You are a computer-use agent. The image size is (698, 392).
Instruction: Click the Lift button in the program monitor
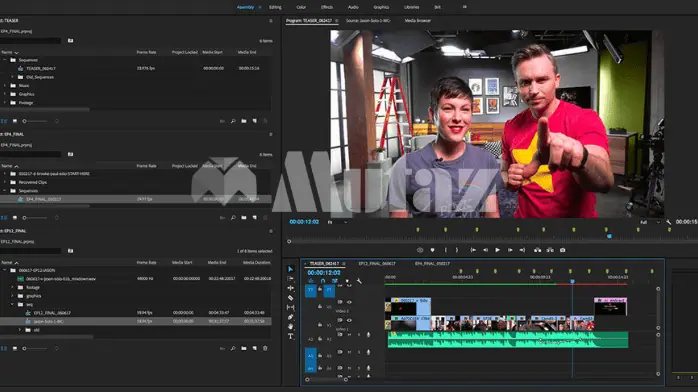pos(538,250)
